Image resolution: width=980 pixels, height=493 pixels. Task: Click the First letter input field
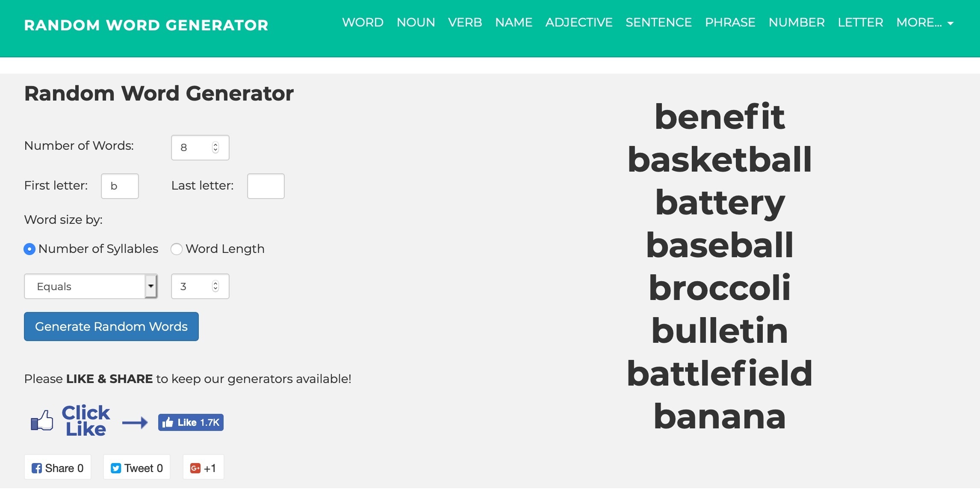click(x=120, y=186)
